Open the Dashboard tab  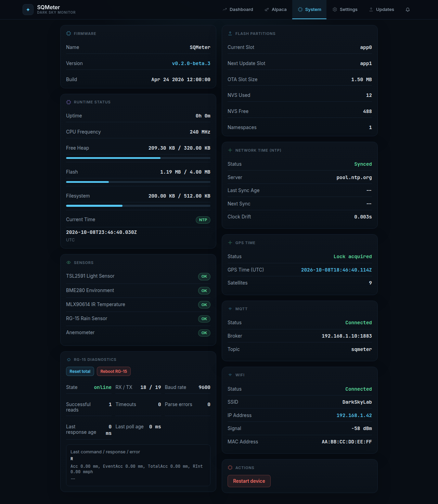pos(238,10)
